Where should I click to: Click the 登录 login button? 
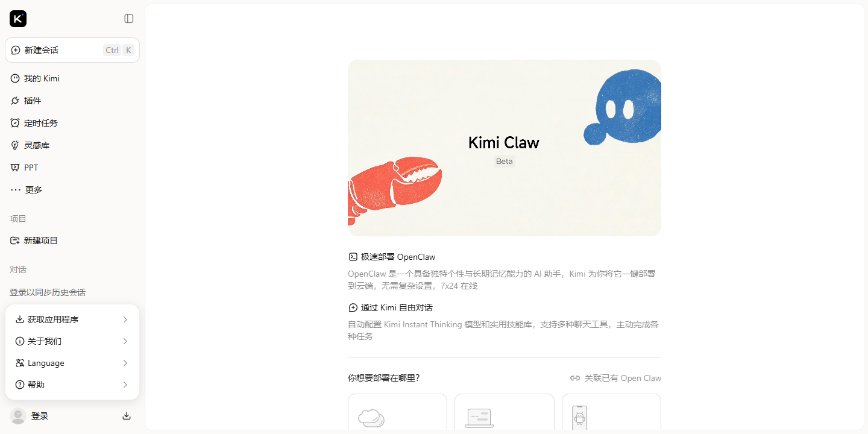click(40, 416)
